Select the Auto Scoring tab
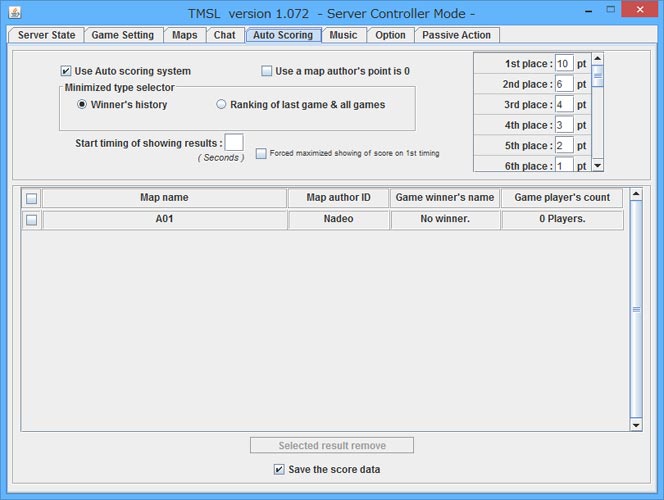 (x=283, y=35)
